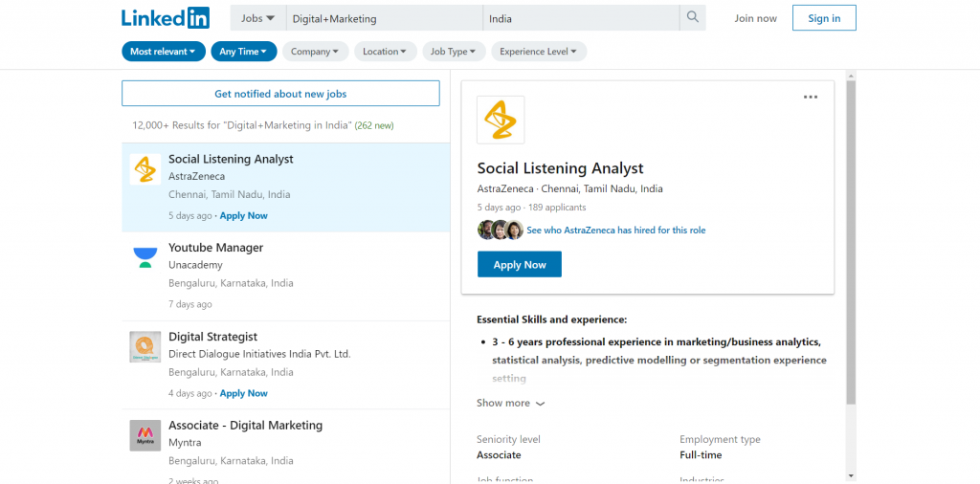Screen dimensions: 980x484
Task: Expand the Company filter dropdown
Action: [315, 52]
